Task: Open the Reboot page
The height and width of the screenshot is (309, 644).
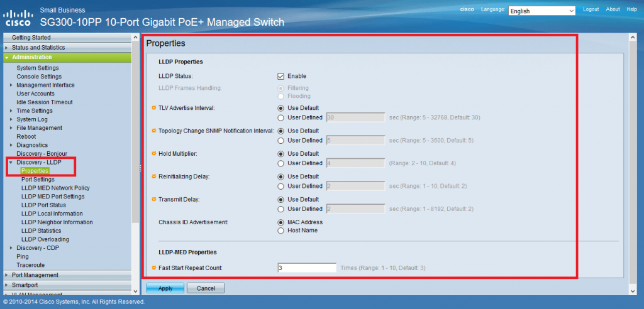Action: click(x=26, y=137)
